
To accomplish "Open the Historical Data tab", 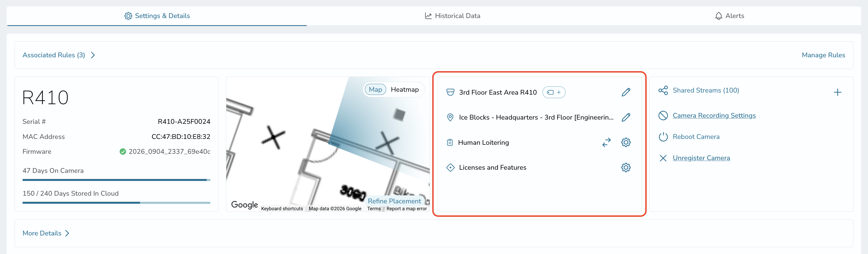I will 452,16.
